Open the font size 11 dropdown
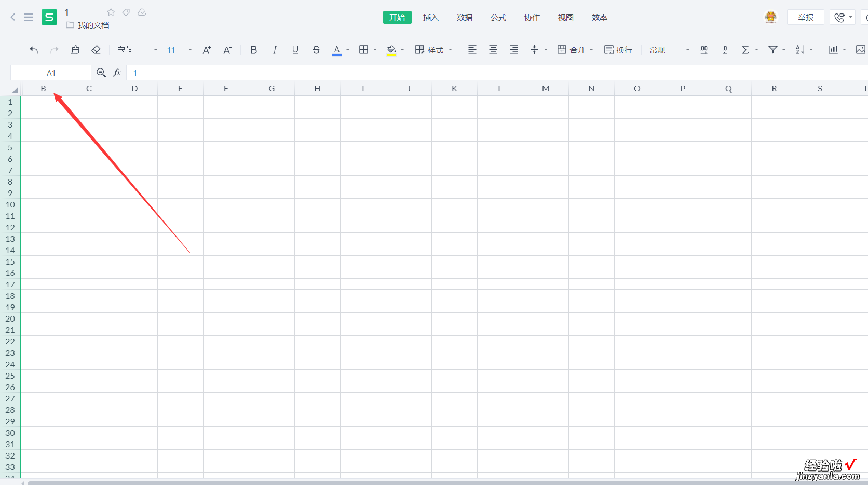Image resolution: width=868 pixels, height=485 pixels. tap(179, 50)
